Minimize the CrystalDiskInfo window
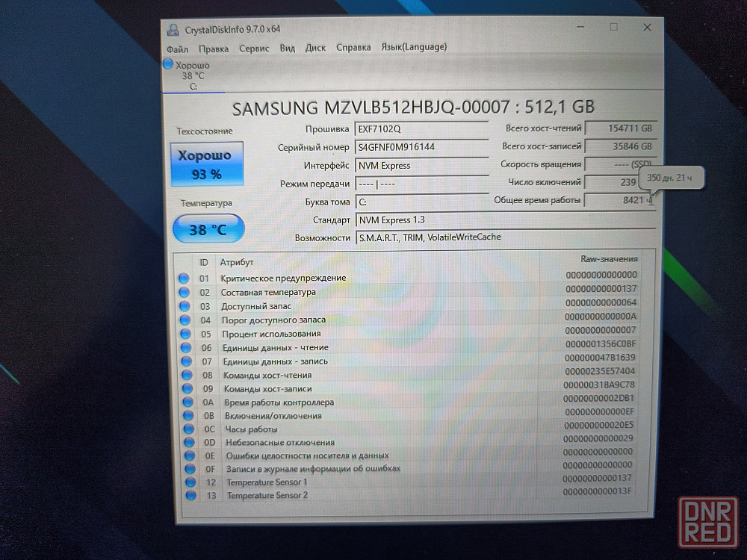The image size is (747, 560). [580, 27]
